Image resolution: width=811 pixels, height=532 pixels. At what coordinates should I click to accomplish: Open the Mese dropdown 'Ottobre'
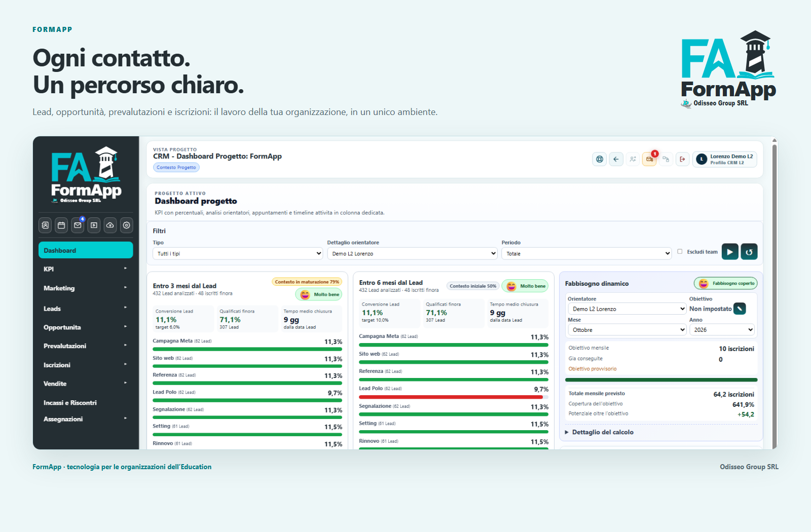pos(627,330)
